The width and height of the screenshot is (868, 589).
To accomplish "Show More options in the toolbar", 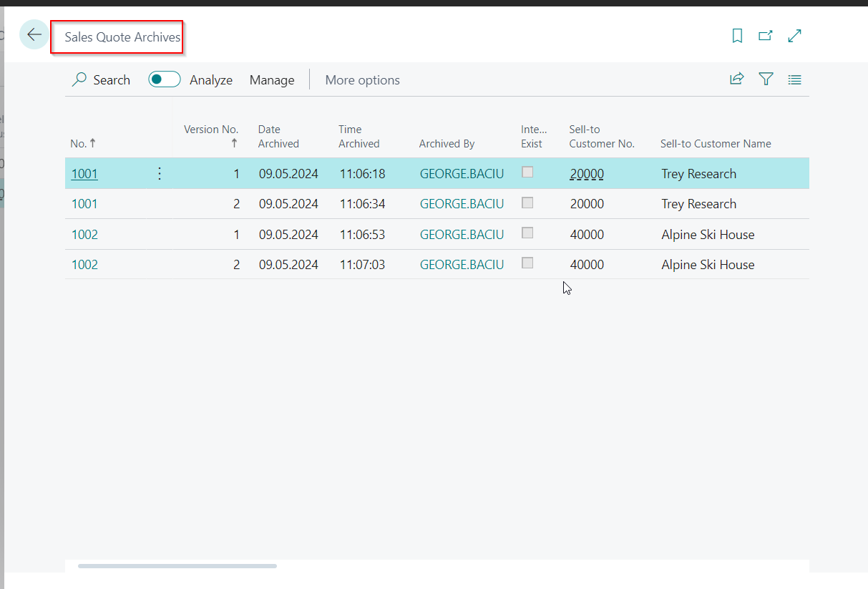I will 362,80.
